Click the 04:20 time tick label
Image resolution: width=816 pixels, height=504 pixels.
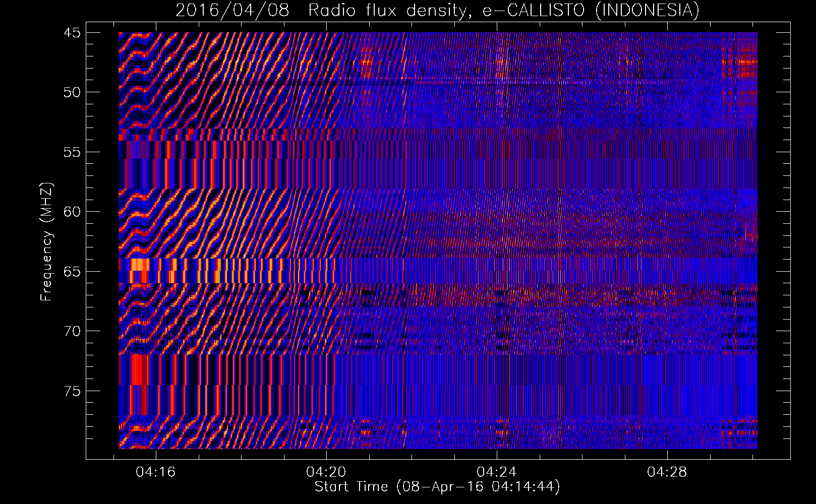coord(326,472)
